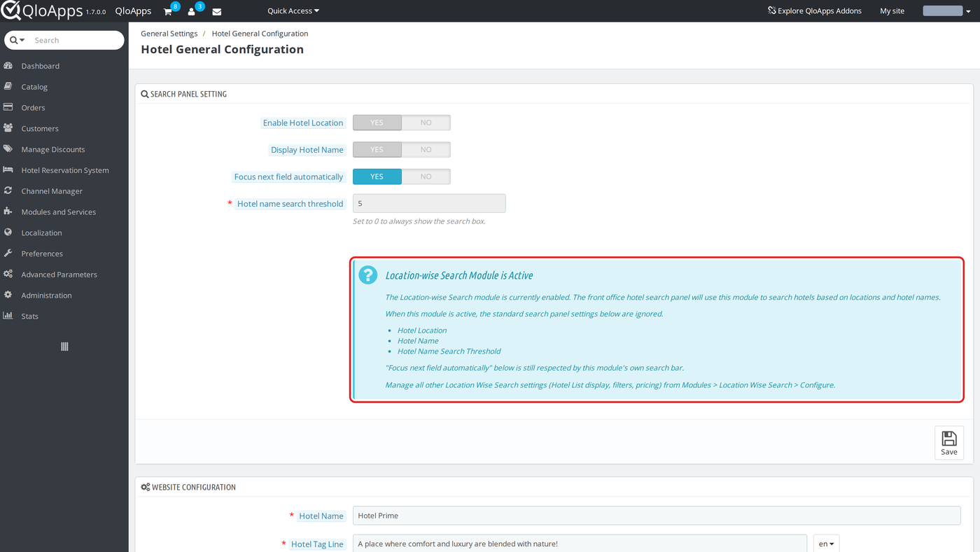Click the Channel Manager refresh icon
This screenshot has height=552, width=980.
pos(8,191)
